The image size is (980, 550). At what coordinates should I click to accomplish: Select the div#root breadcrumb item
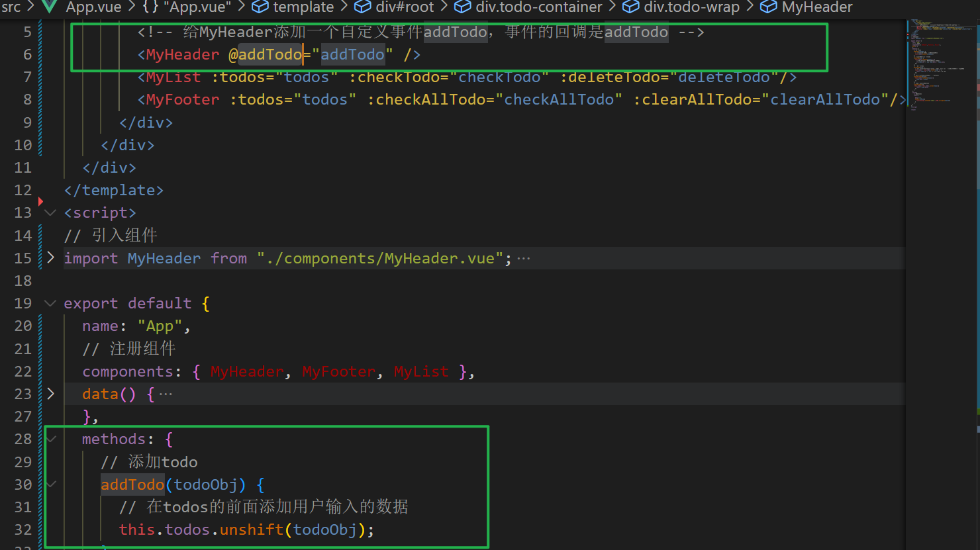point(405,7)
